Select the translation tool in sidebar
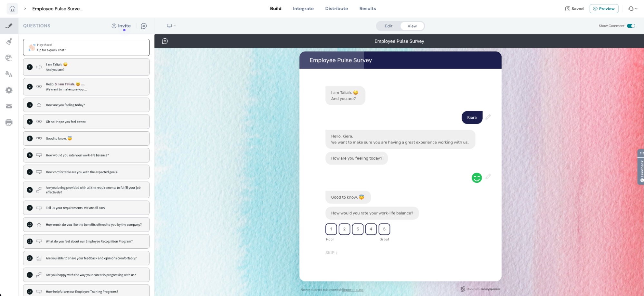Screen dimensions: 644x296 pyautogui.click(x=9, y=75)
